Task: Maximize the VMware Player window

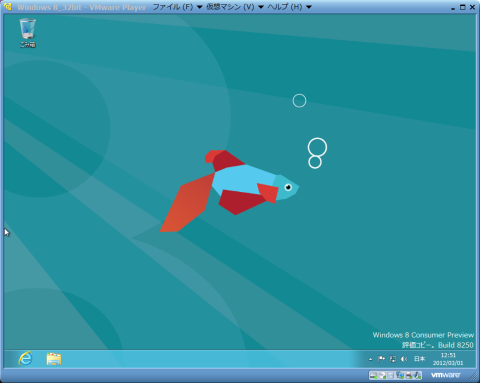Action: [x=462, y=7]
